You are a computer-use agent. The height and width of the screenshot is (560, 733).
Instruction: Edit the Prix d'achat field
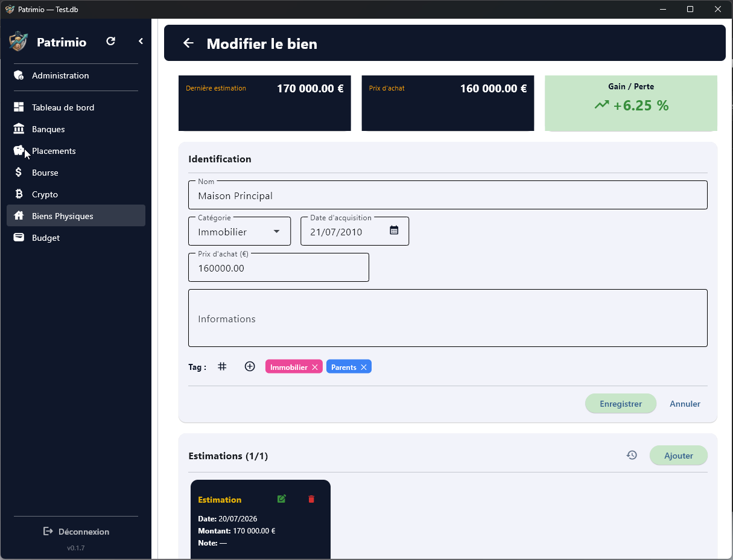click(x=279, y=267)
